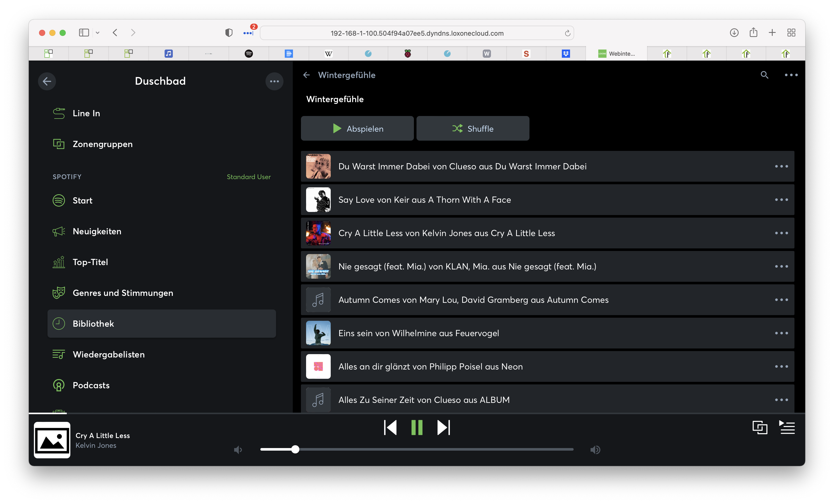Open Line In source
Screen dimensions: 834x504
162,113
